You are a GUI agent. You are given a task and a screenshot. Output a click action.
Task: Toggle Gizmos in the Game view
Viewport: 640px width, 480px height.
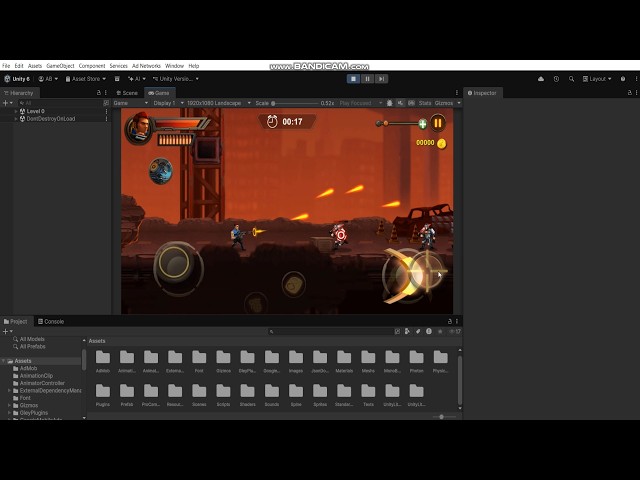(444, 103)
